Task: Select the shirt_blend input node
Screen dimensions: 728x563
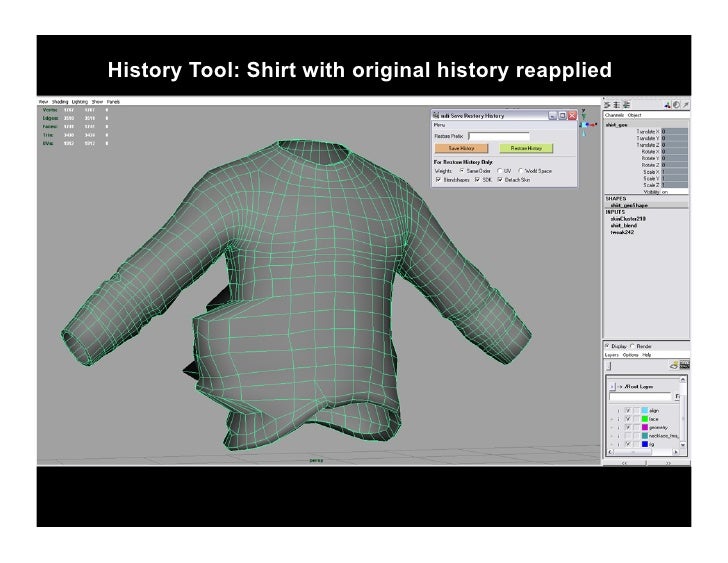Action: coord(624,225)
